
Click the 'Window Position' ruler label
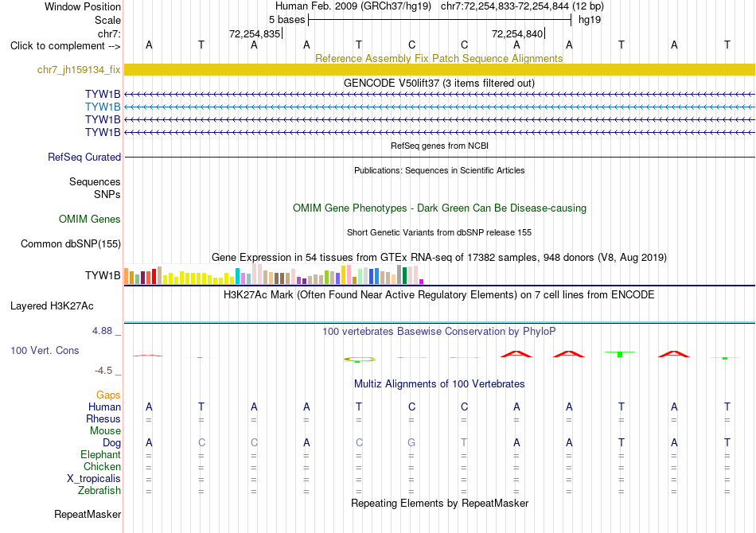[x=83, y=6]
